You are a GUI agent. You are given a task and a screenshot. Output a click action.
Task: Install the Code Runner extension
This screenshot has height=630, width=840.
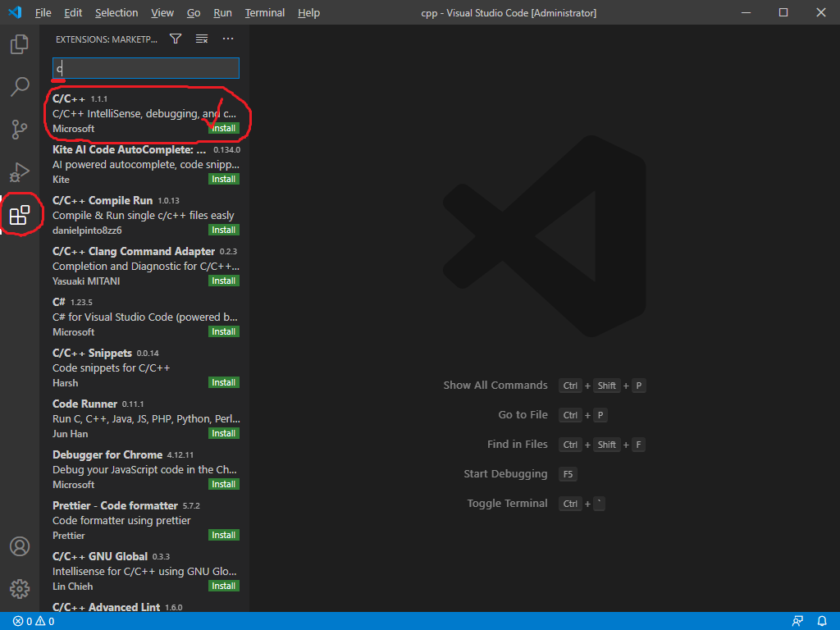pos(223,433)
